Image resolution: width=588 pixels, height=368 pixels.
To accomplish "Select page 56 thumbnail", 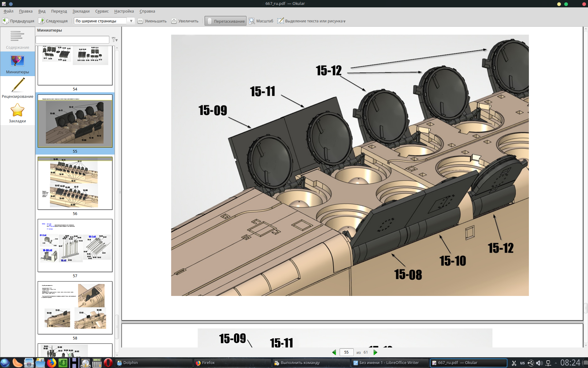I will (x=75, y=183).
